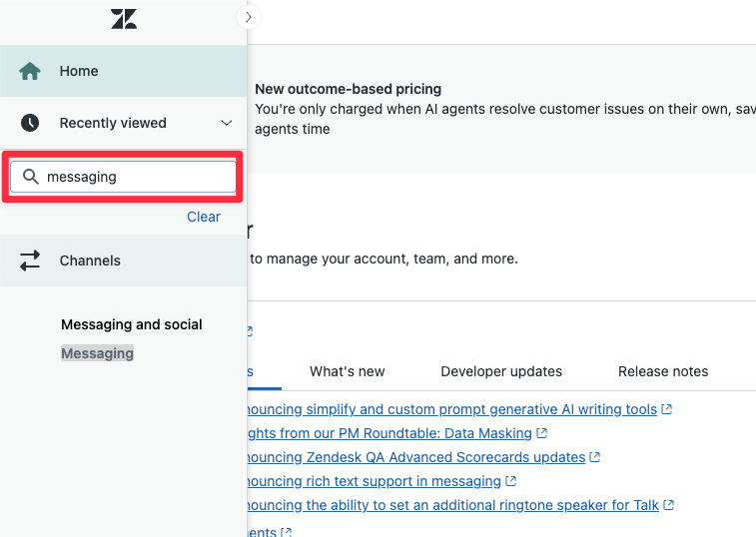Open additional ringtone speaker for Talk link
The image size is (756, 537).
pos(452,505)
